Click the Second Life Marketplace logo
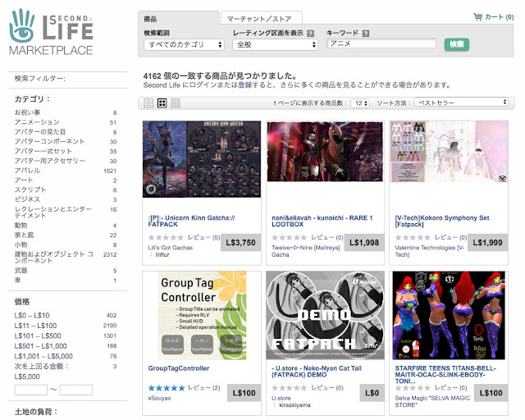This screenshot has height=420, width=525. tap(51, 32)
